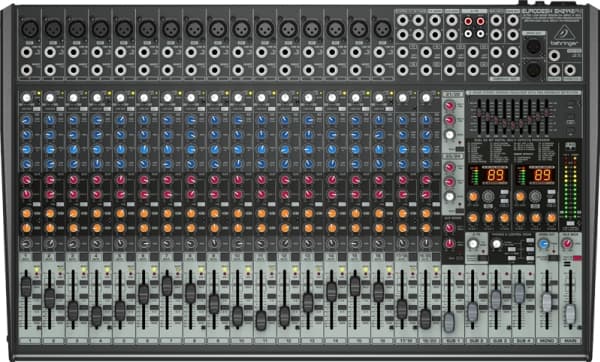Select the SUB 3 group fader
Image resolution: width=600 pixels, height=362 pixels.
tap(496, 300)
